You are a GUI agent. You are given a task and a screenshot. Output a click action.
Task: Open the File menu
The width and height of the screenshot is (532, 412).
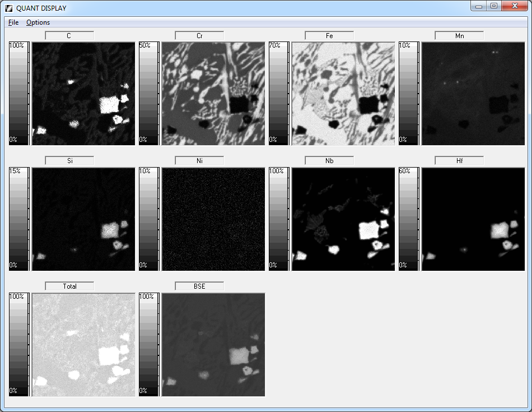pyautogui.click(x=13, y=22)
